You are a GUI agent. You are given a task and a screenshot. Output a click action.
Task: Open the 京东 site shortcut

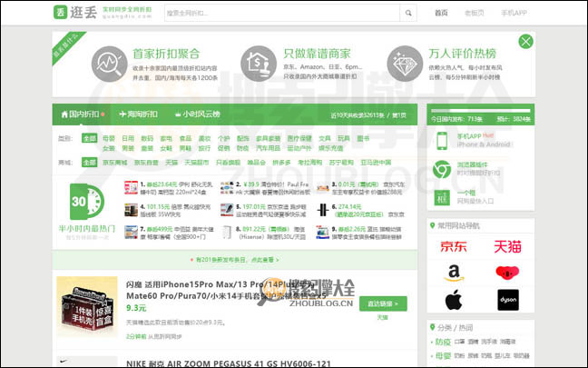(454, 246)
